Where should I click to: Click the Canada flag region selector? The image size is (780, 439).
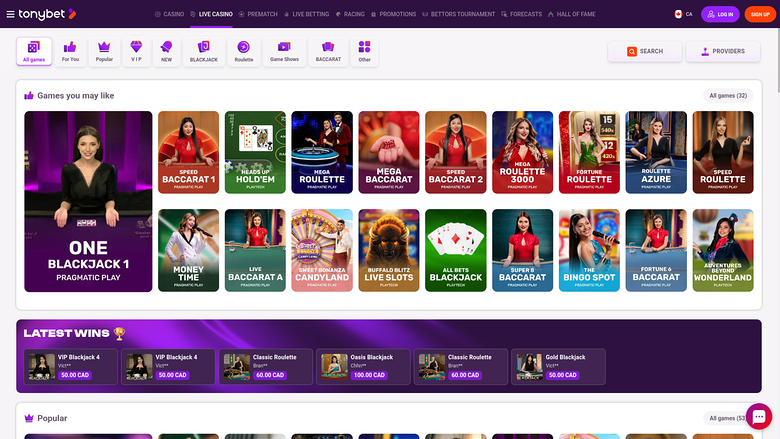click(x=683, y=14)
